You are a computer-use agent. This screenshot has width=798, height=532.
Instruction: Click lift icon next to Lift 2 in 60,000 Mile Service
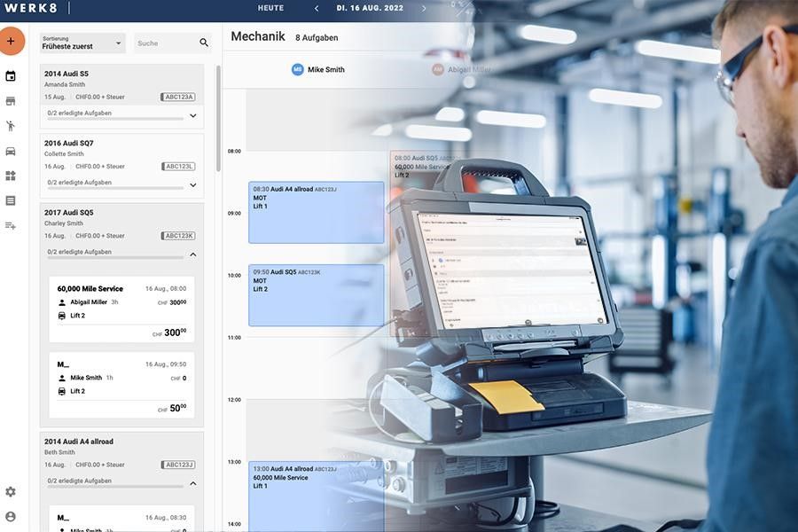(x=62, y=316)
